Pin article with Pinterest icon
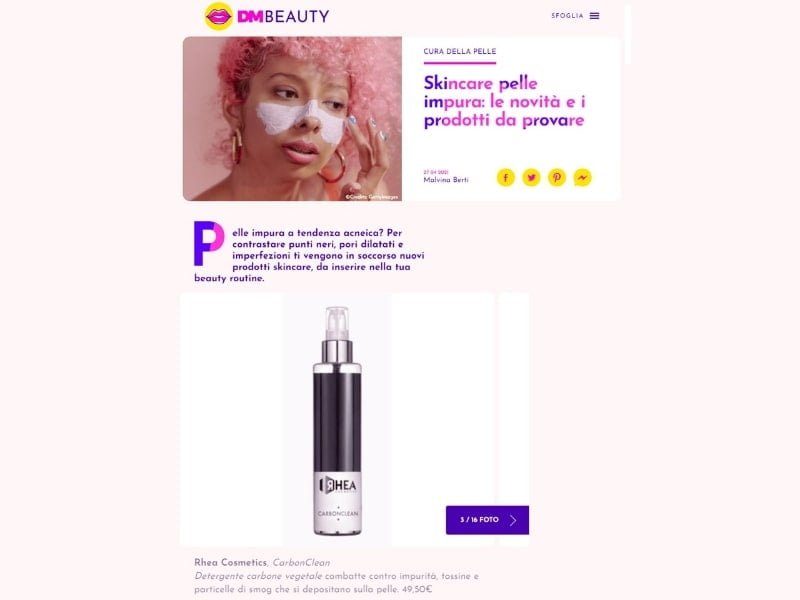 point(557,178)
